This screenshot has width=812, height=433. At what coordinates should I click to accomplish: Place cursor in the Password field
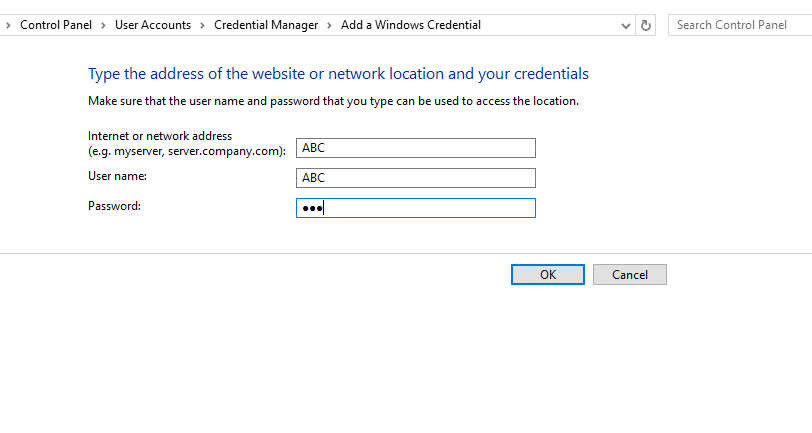pos(415,208)
